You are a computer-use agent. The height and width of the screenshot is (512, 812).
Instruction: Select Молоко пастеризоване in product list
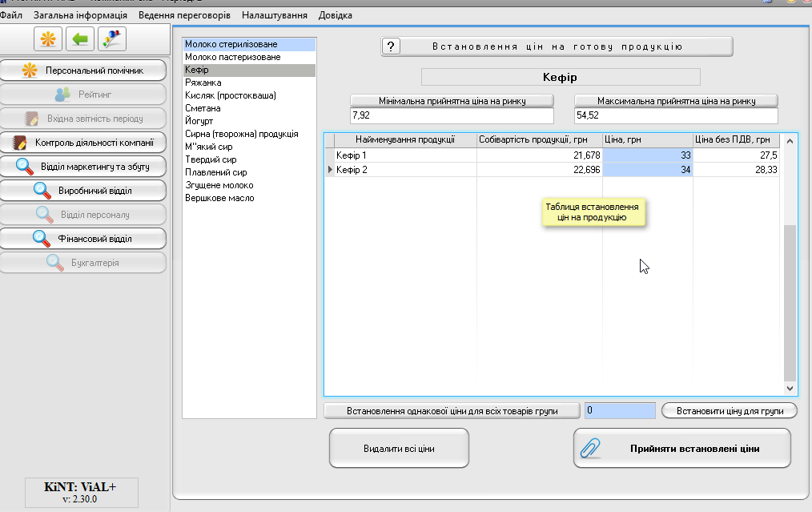tap(249, 57)
